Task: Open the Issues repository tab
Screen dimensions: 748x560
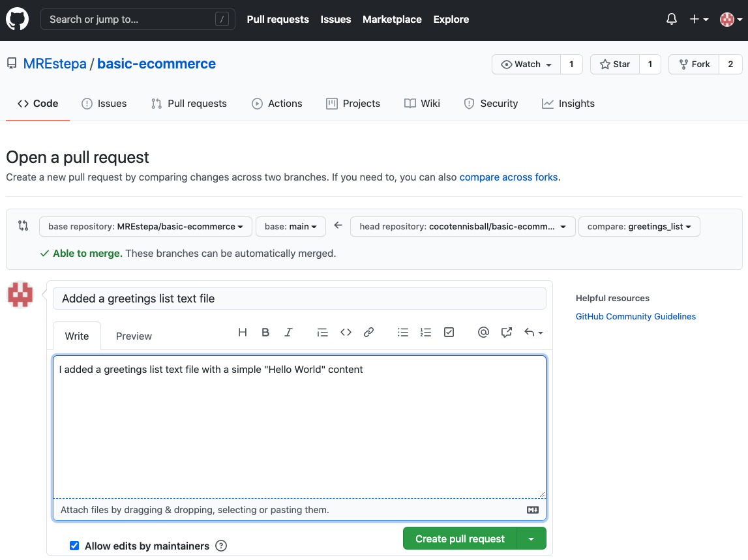Action: 104,104
